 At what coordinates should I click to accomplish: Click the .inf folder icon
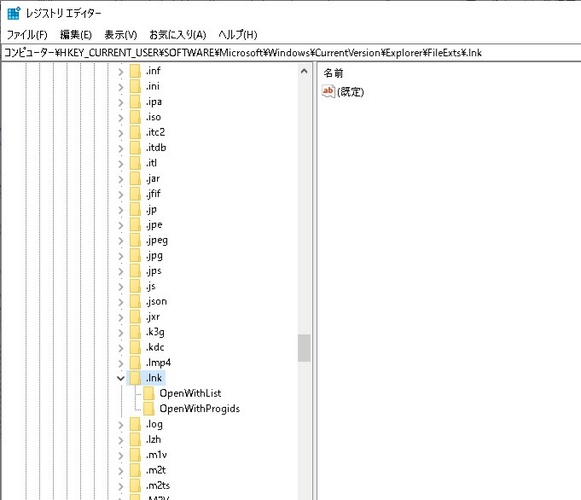(x=135, y=71)
